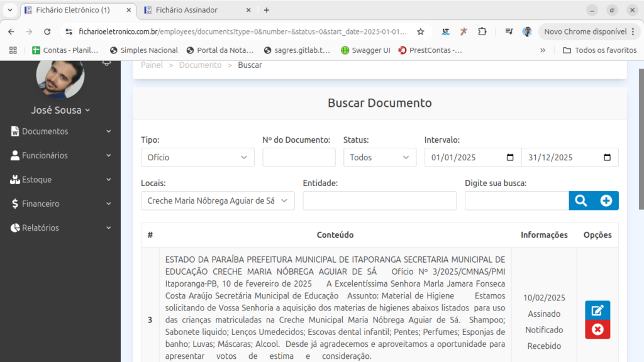
Task: Click the Financeiro dollar sign icon
Action: (15, 204)
